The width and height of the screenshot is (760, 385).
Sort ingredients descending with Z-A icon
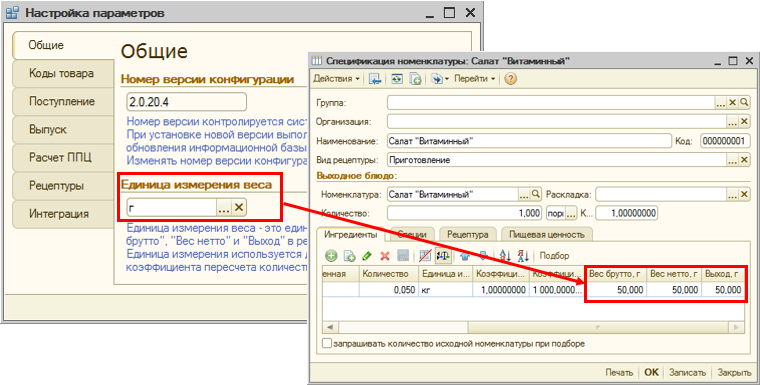pos(523,256)
